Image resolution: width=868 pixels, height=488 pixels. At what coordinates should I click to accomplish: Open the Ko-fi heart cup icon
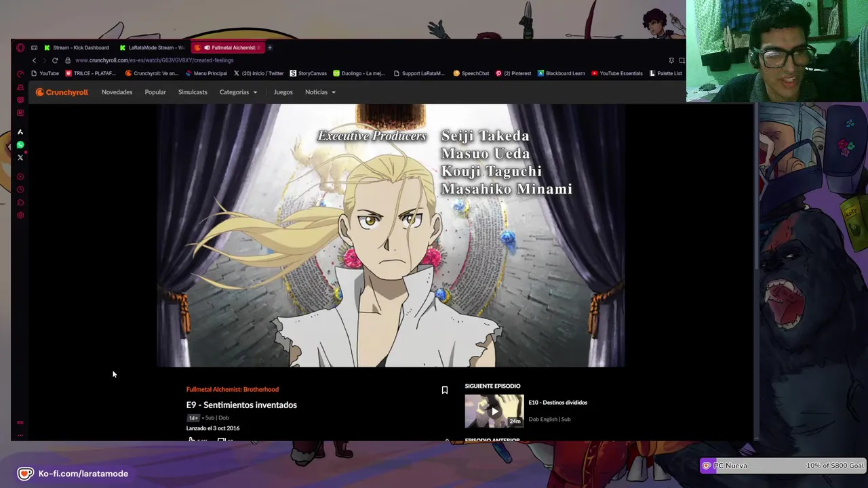[x=25, y=474]
